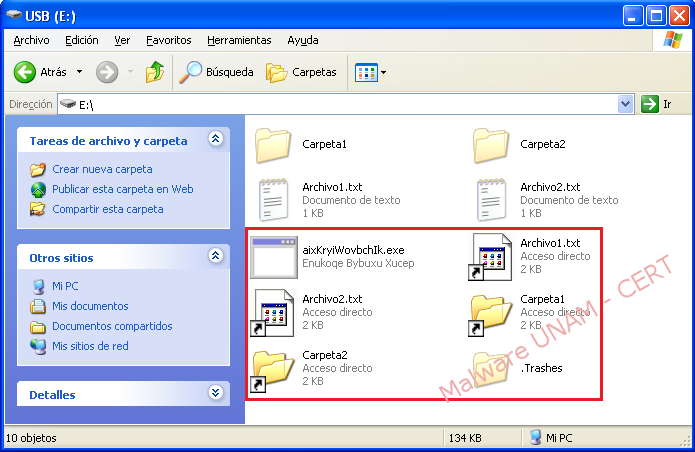Screen dimensions: 695x452
Task: Click the grey forward arrow button
Action: click(107, 72)
